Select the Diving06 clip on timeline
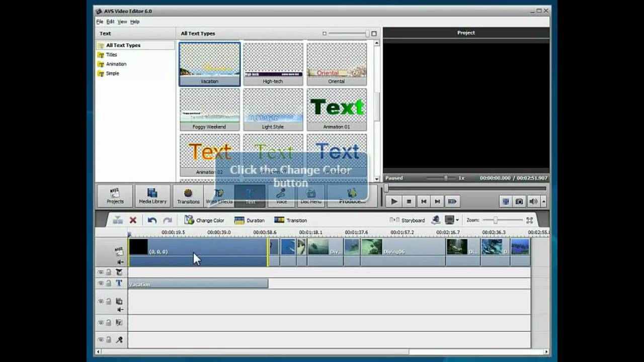Screen dimensions: 644x362 tap(403, 252)
